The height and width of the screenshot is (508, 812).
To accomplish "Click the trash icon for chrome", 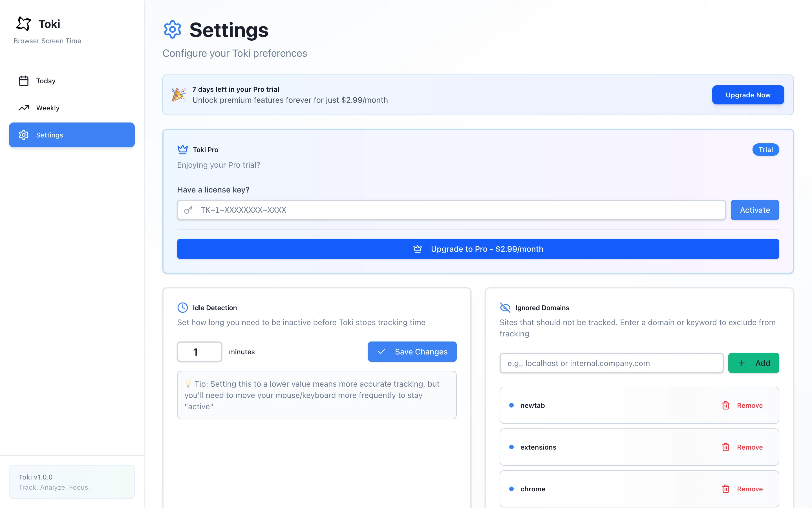I will pyautogui.click(x=725, y=489).
